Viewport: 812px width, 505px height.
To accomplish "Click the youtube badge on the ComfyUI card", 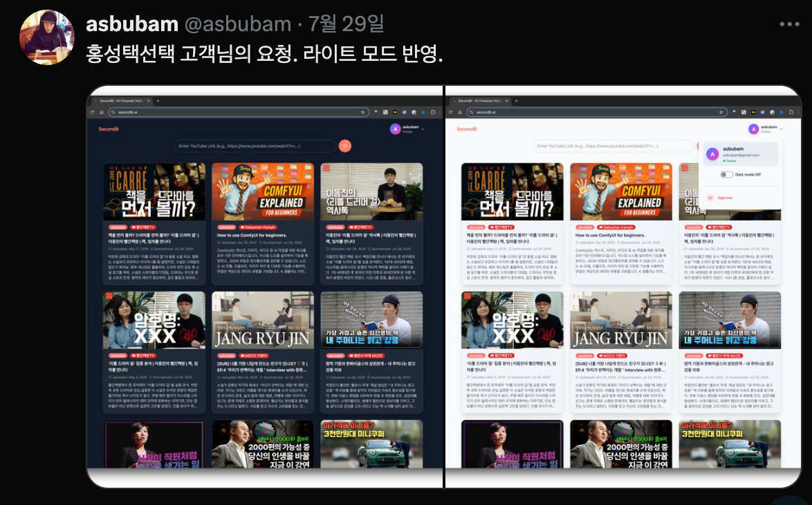I will [226, 227].
